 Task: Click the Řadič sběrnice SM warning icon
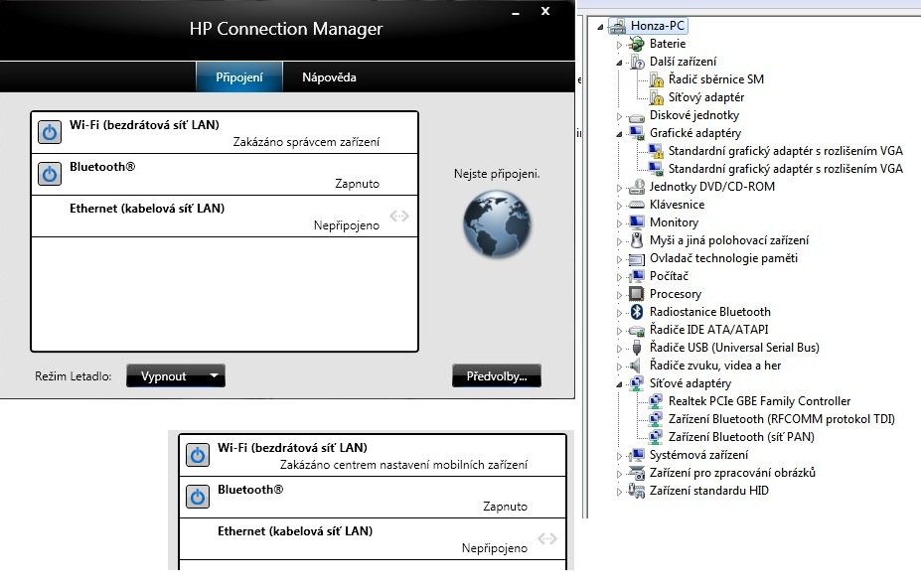coord(656,79)
